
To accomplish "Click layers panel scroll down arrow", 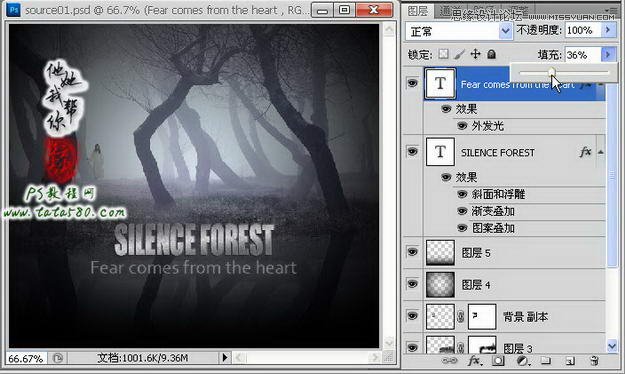I will pos(612,346).
